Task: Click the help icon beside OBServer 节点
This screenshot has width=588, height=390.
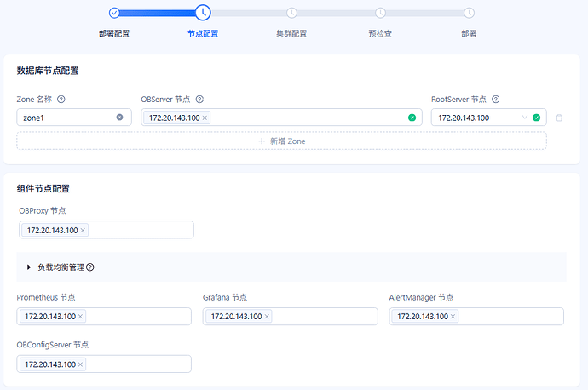Action: click(199, 100)
